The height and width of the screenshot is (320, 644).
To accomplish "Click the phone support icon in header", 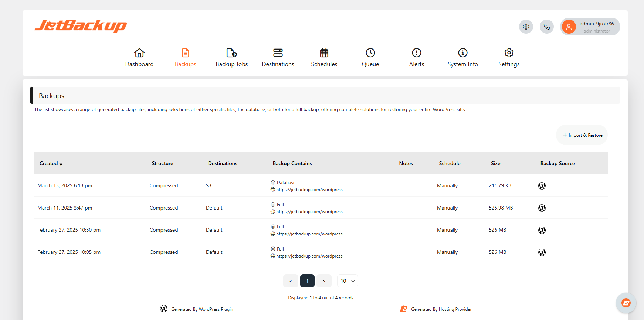I will pyautogui.click(x=546, y=27).
